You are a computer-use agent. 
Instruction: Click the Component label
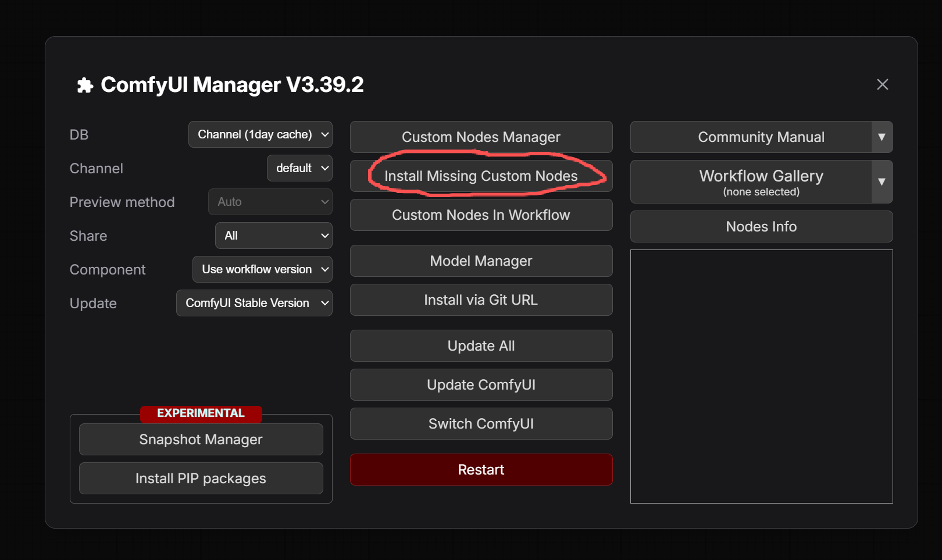pos(108,269)
